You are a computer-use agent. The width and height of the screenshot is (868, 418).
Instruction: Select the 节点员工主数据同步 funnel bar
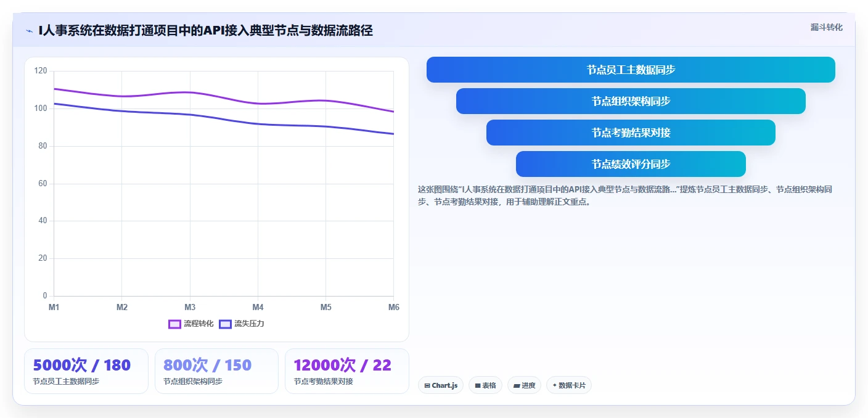coord(631,70)
